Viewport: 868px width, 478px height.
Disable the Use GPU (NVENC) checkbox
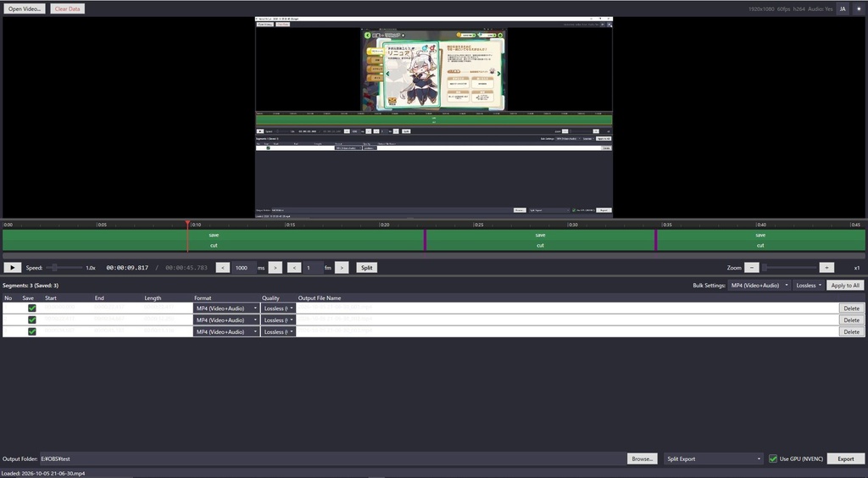pos(773,459)
